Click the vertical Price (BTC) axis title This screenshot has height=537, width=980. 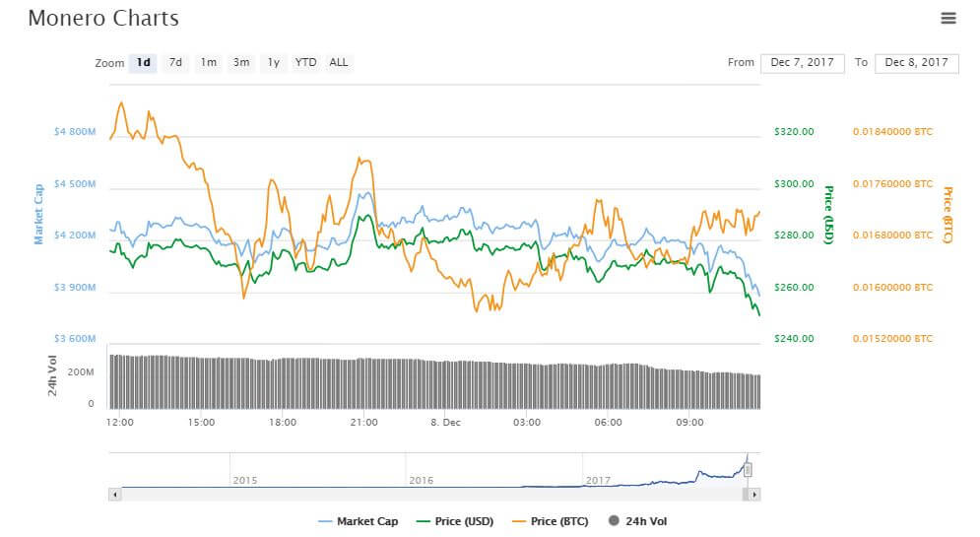point(947,215)
